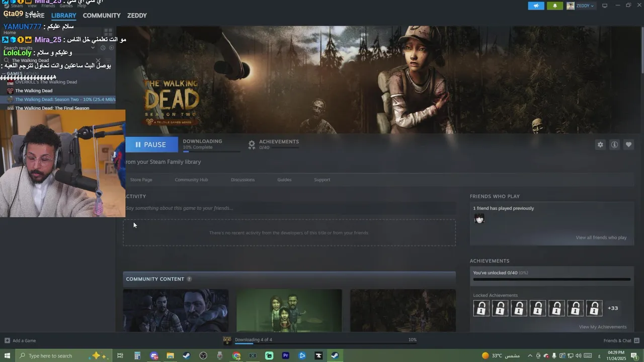Open the Store Page link
Viewport: 644px width, 362px height.
coord(141,179)
